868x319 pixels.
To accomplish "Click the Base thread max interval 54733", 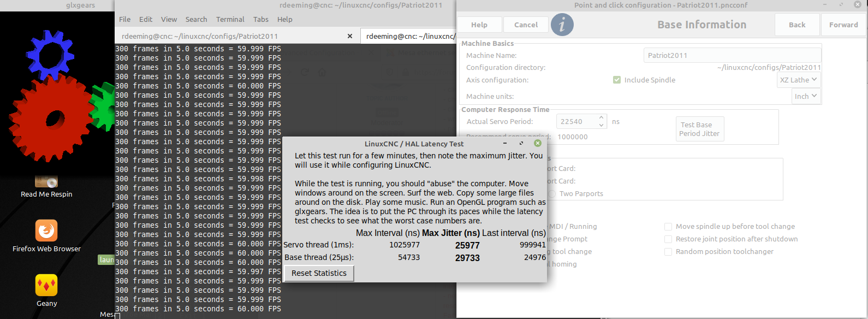I will (409, 257).
